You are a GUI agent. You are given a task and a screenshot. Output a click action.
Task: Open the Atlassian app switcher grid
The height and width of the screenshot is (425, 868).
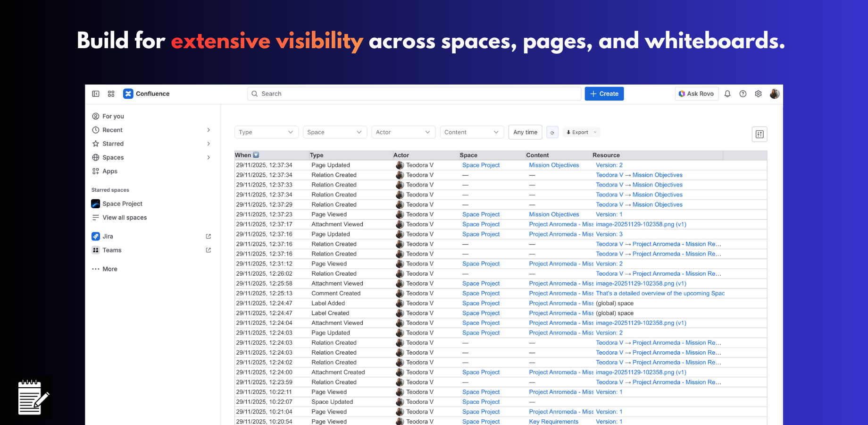(111, 93)
